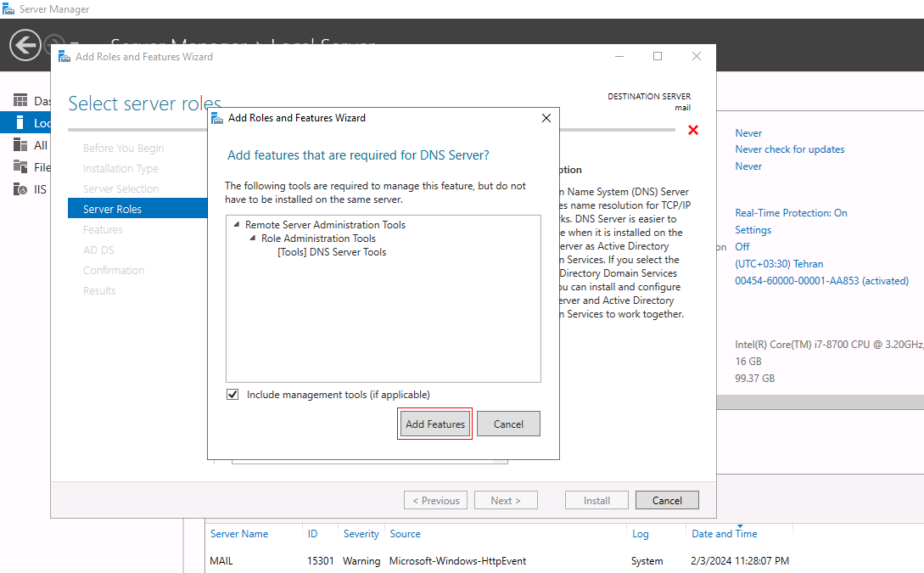The image size is (924, 573).
Task: Select event ID 15301 cell
Action: coord(321,560)
